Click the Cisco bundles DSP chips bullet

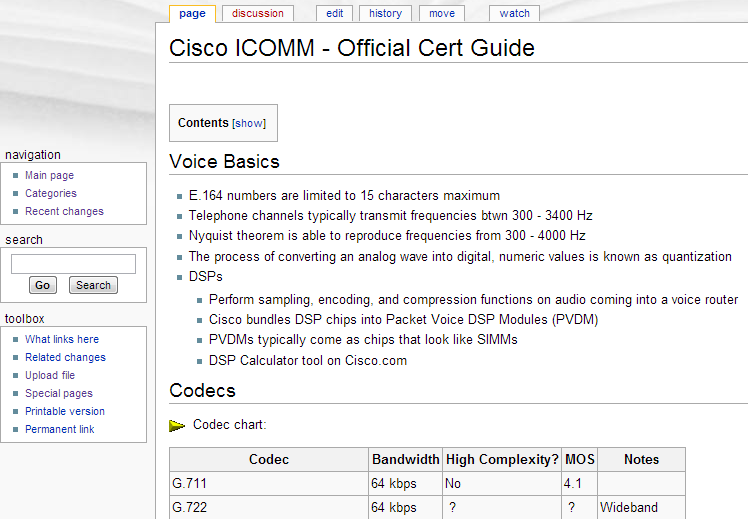404,320
